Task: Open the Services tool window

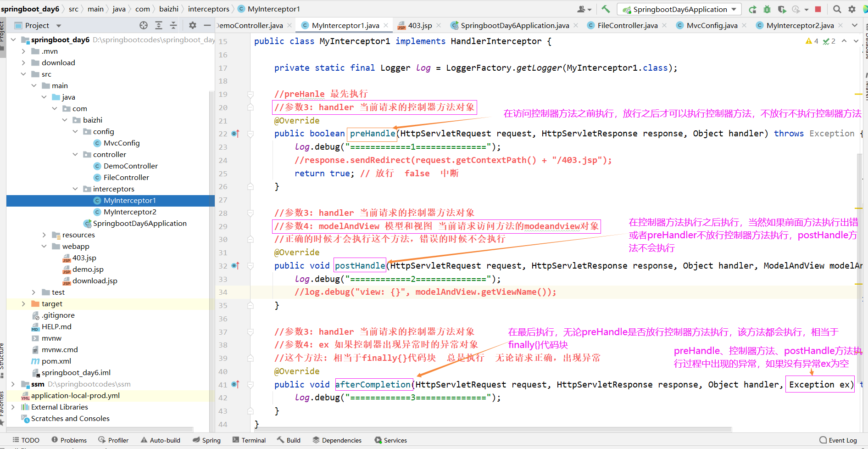Action: [x=391, y=440]
